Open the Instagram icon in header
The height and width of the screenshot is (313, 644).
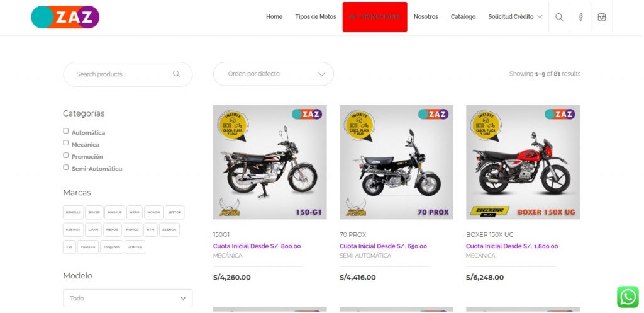[602, 17]
